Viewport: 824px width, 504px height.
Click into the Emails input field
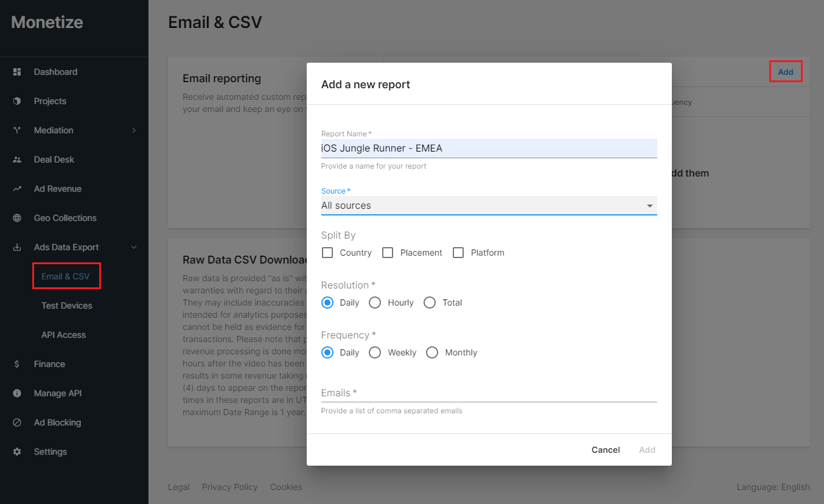point(489,393)
